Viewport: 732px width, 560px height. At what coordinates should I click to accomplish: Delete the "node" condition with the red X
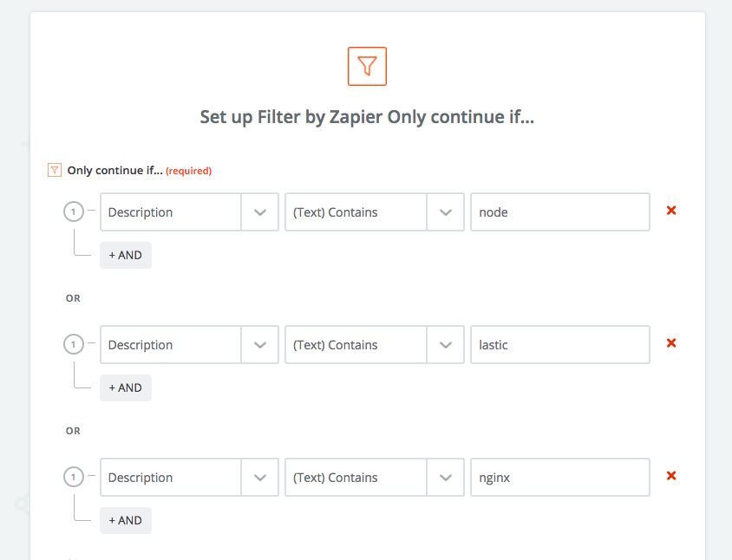[671, 210]
